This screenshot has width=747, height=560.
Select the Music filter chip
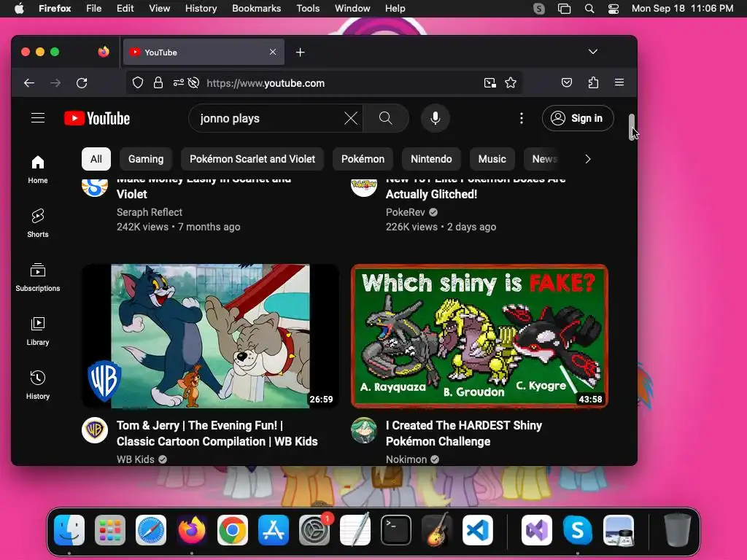click(492, 159)
